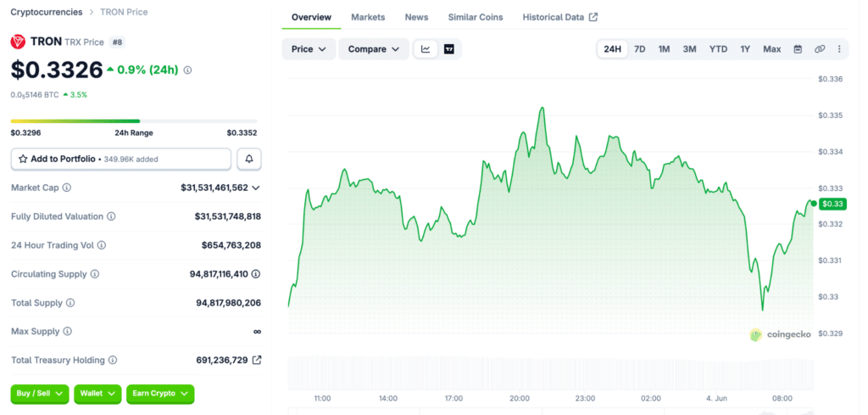Open the Price dropdown
The height and width of the screenshot is (415, 868).
pos(309,49)
